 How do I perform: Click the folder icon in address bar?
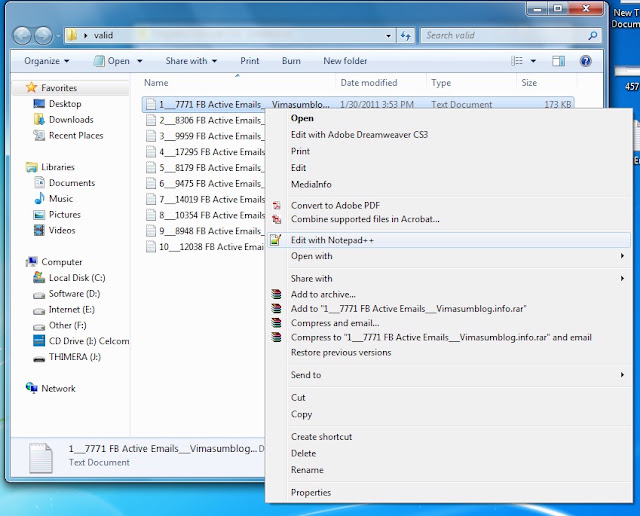click(72, 35)
